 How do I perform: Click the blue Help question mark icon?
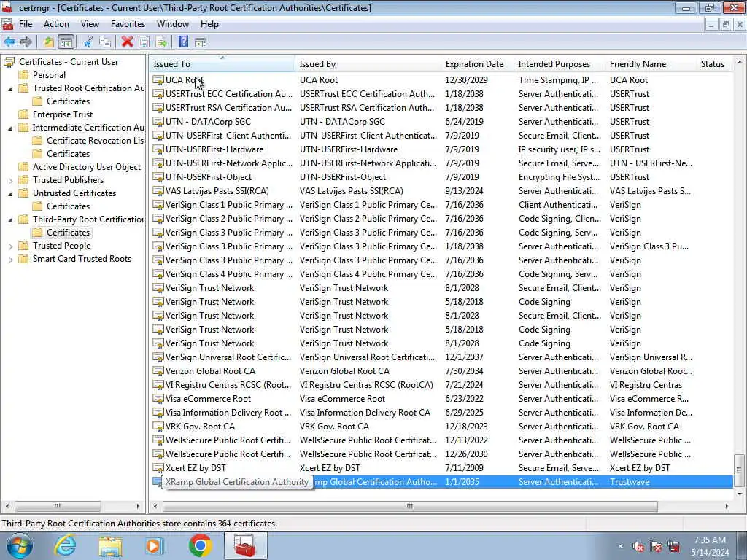[183, 42]
